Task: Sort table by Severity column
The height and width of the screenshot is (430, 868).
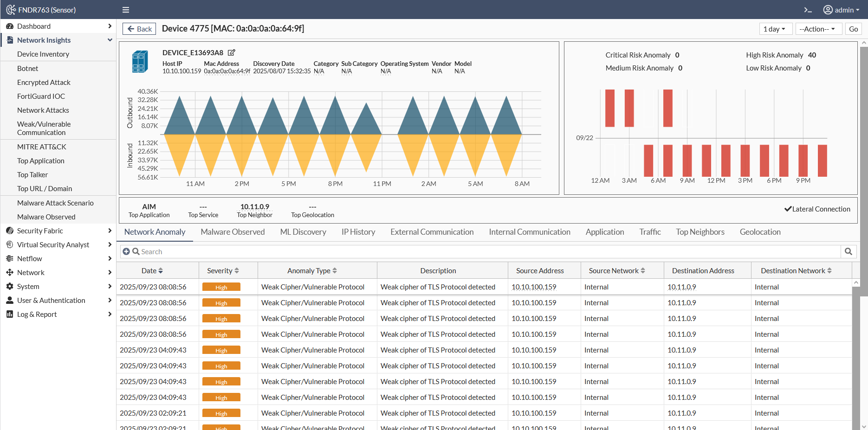Action: [223, 270]
